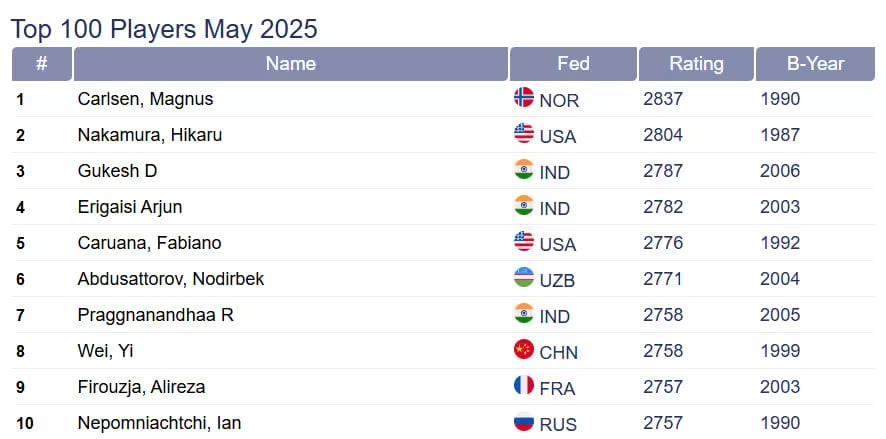Open Nakamura, Hikaru player link
This screenshot has width=886, height=439.
(x=149, y=135)
